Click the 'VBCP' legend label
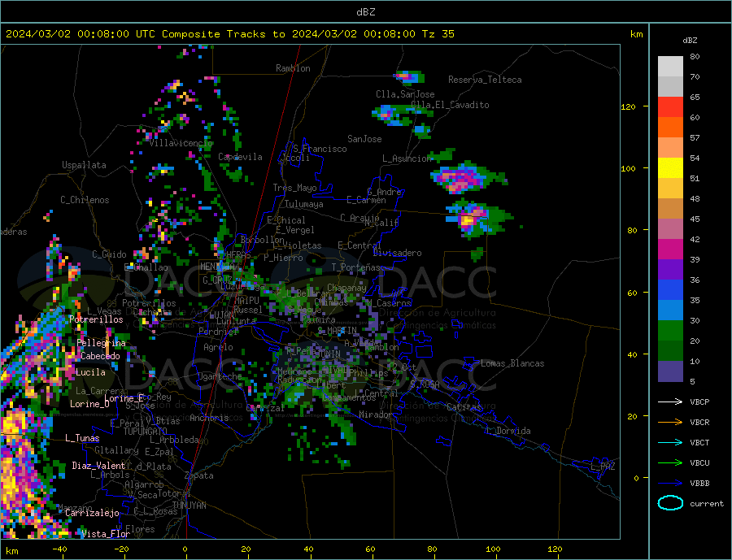The height and width of the screenshot is (560, 732). (699, 402)
